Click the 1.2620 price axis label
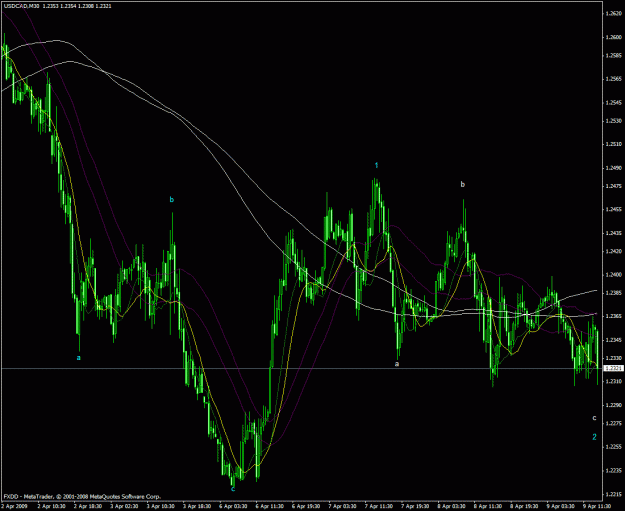The width and height of the screenshot is (625, 511). (x=613, y=13)
